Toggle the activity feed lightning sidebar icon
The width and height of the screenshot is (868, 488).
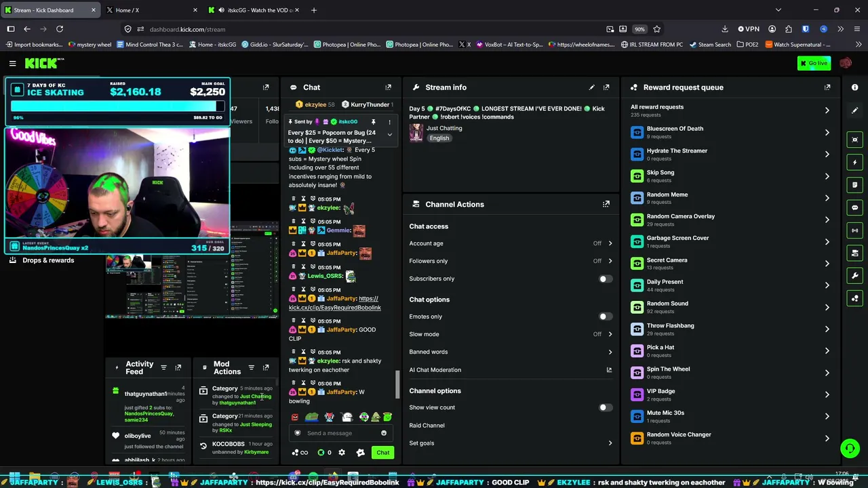854,162
